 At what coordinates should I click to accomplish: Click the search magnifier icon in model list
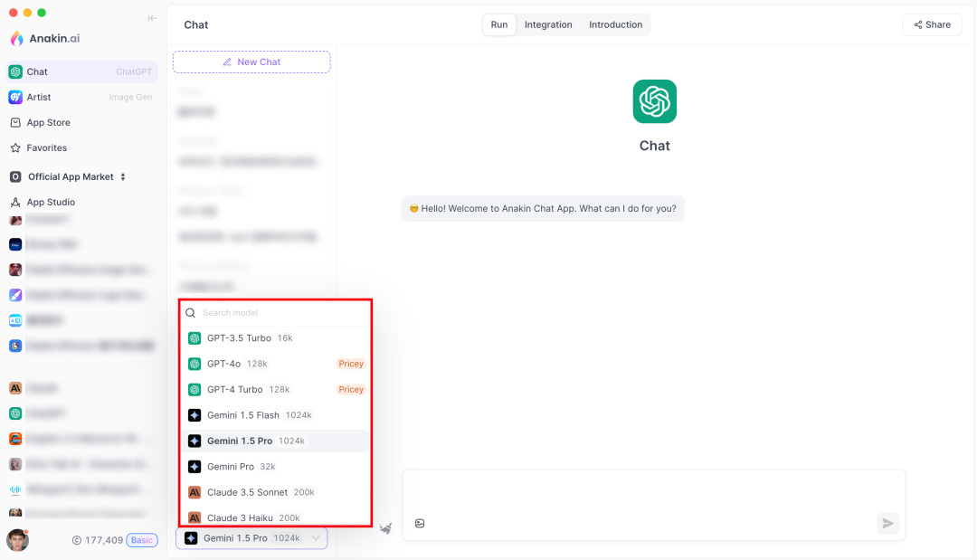(191, 313)
